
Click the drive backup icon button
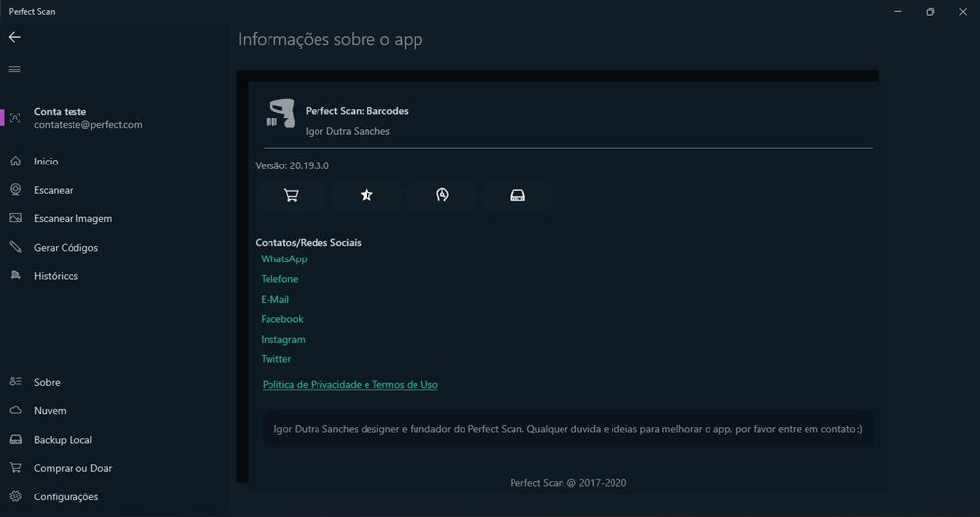point(517,196)
